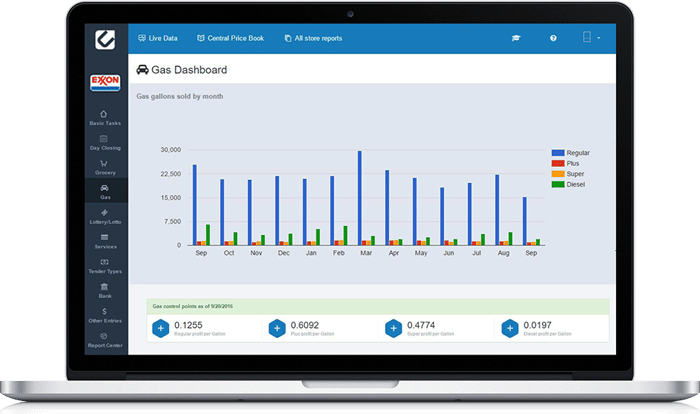Open Tender Types in the sidebar
This screenshot has height=414, width=700.
pos(104,265)
